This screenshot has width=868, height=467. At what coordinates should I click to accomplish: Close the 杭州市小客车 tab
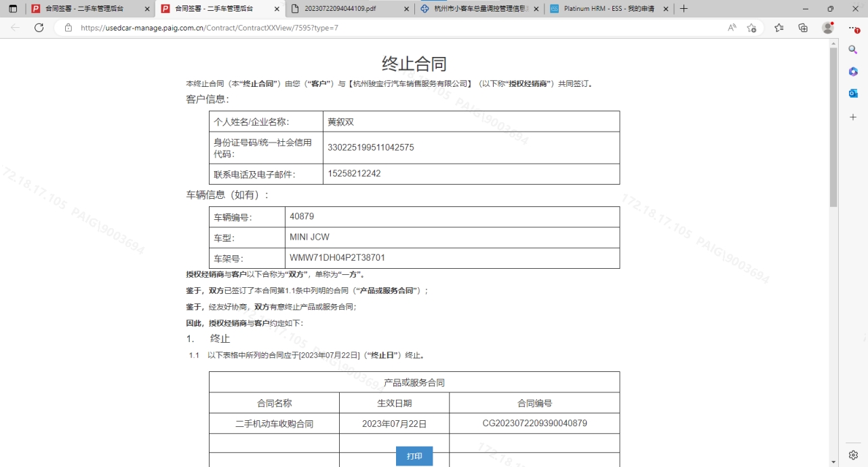click(x=535, y=9)
